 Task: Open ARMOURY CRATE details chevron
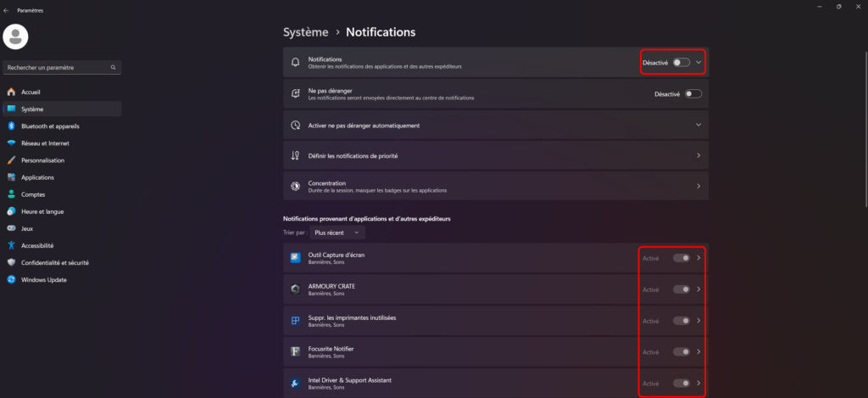[x=698, y=289]
